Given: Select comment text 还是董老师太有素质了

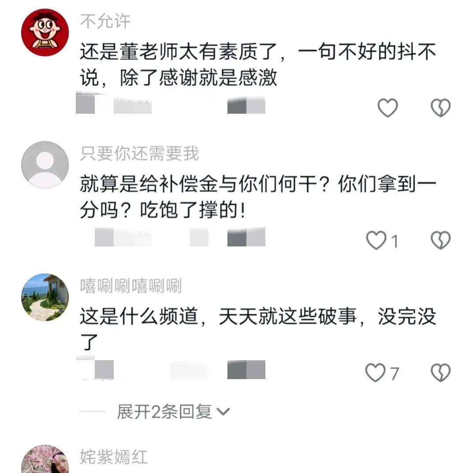Looking at the screenshot, I should pyautogui.click(x=178, y=52).
